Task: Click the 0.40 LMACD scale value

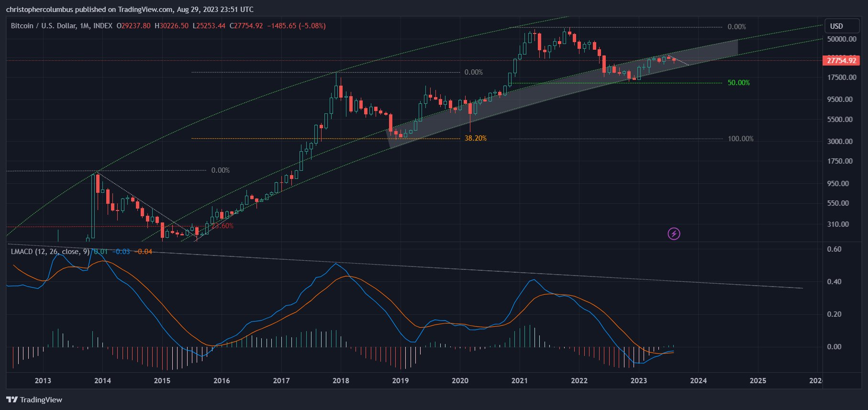Action: [x=834, y=282]
